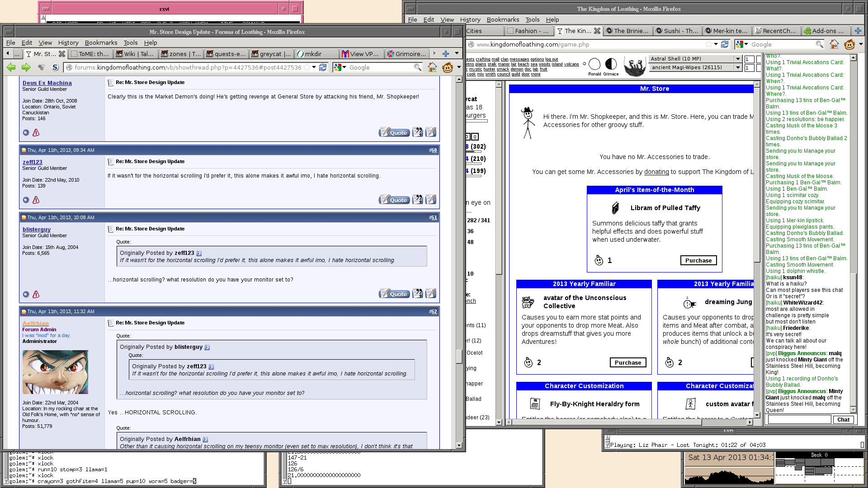The height and width of the screenshot is (488, 868).
Task: Multi-quote Deus Ex Machina's post
Action: tap(417, 132)
